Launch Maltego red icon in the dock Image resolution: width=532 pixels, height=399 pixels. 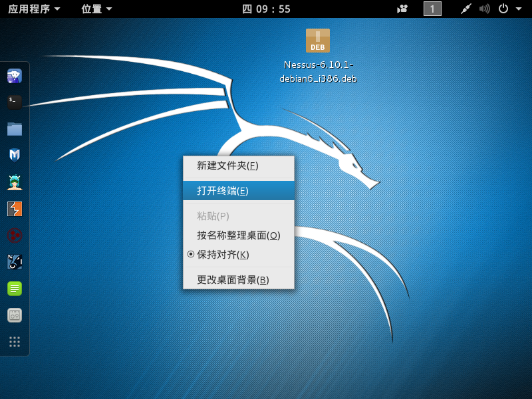coord(15,235)
